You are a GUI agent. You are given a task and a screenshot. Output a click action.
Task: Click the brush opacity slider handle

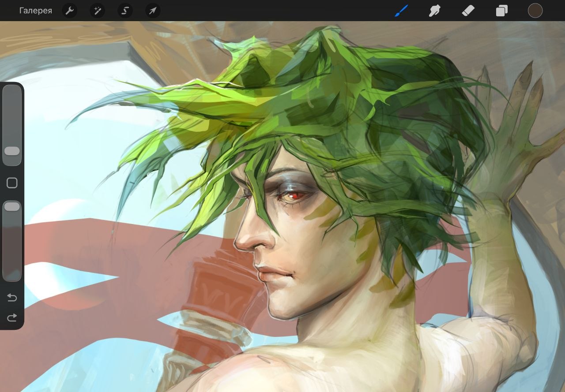12,206
